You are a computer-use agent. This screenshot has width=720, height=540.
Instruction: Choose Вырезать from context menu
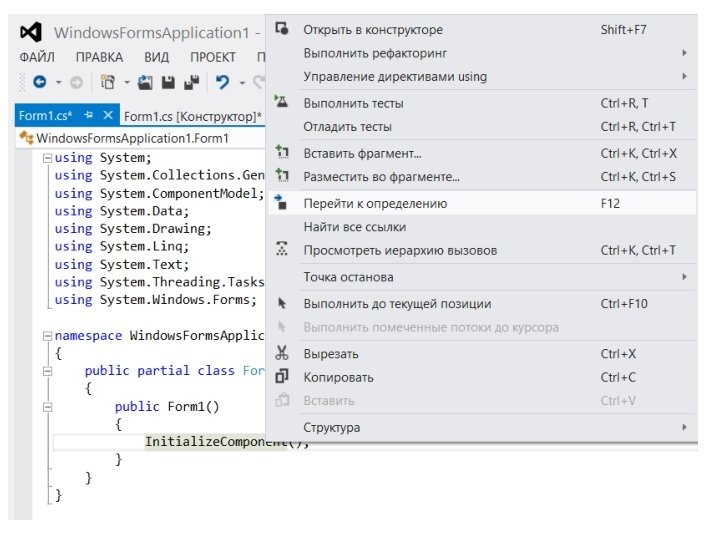(481, 354)
